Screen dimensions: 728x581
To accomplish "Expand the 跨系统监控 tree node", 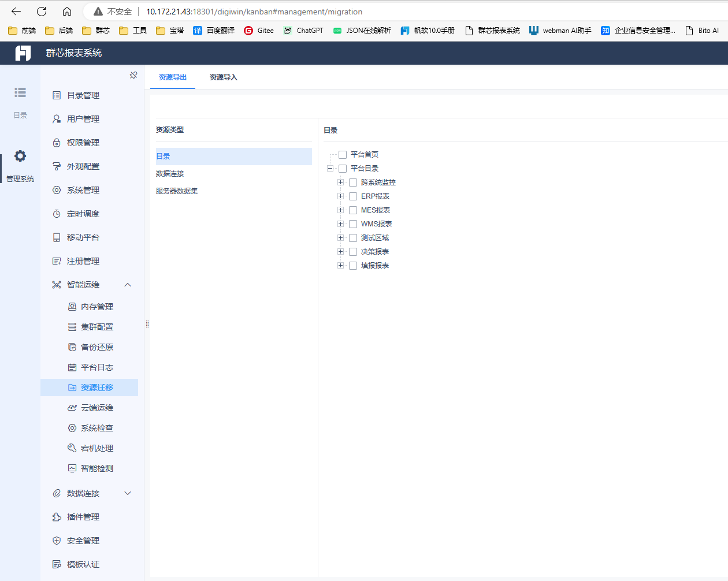I will click(341, 183).
